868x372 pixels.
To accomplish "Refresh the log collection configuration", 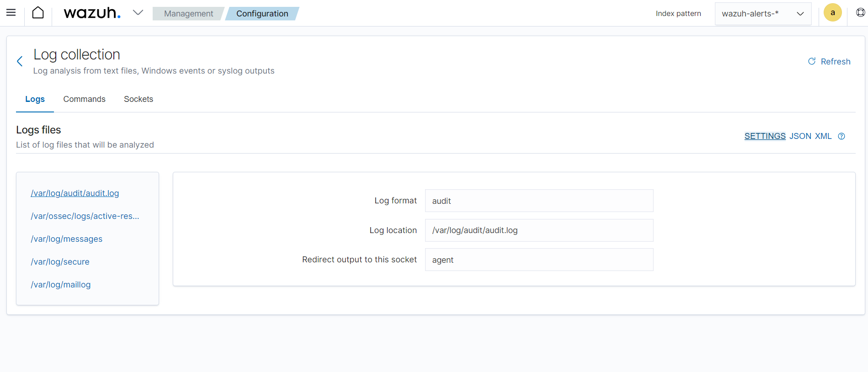I will point(829,62).
